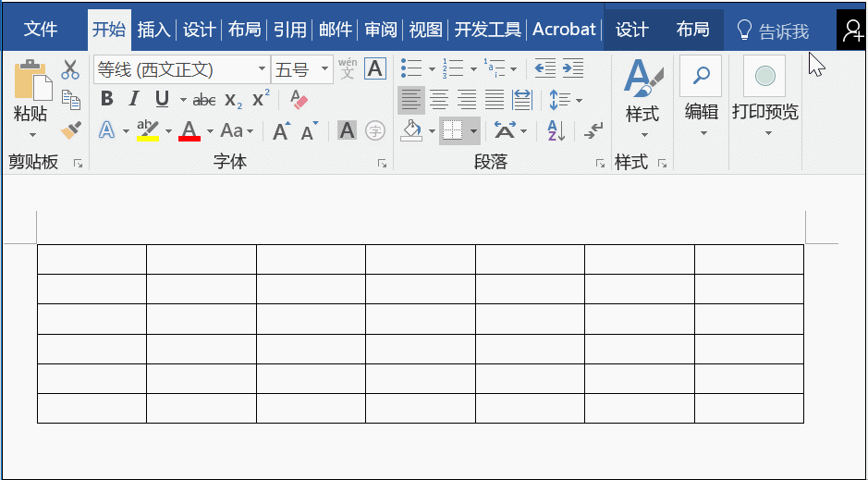Click the top-left table cell
The height and width of the screenshot is (480, 868).
(x=92, y=259)
